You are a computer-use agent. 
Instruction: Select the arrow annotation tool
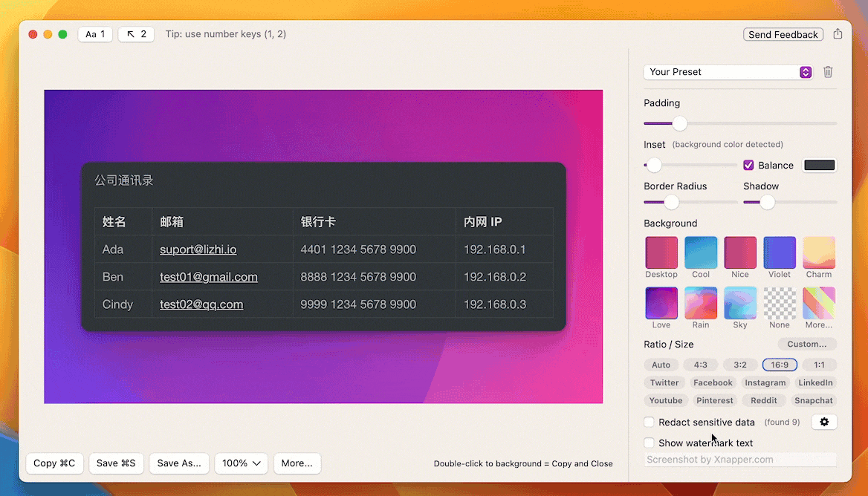136,34
